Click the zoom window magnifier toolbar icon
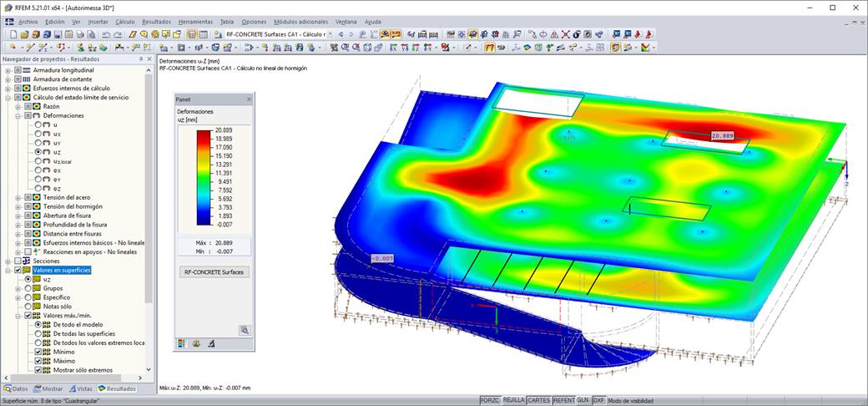 click(x=344, y=48)
